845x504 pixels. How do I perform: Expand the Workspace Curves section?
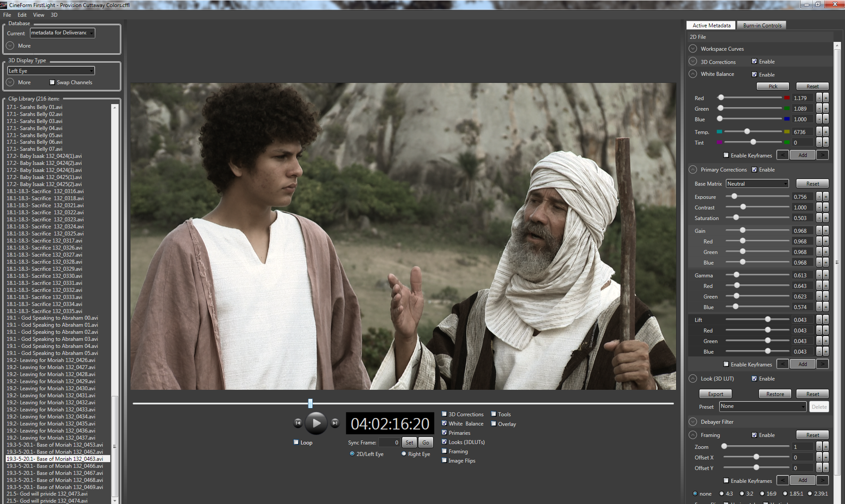pos(693,49)
